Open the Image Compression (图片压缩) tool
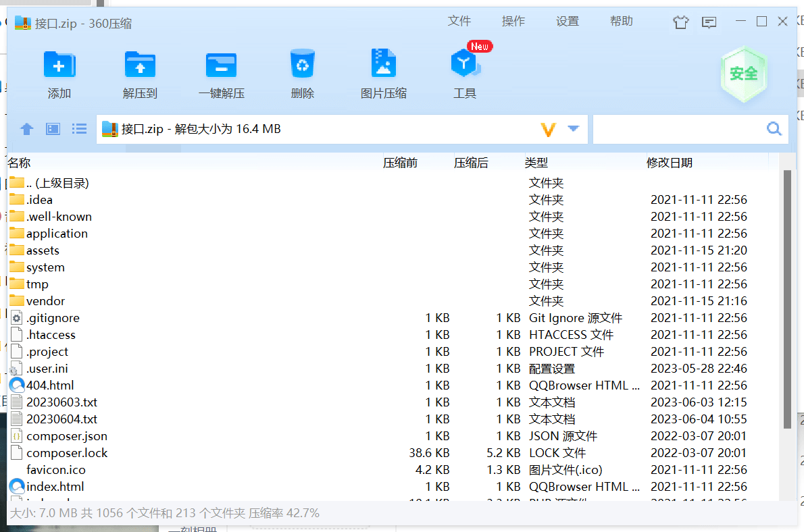Viewport: 804px width, 532px height. (383, 64)
